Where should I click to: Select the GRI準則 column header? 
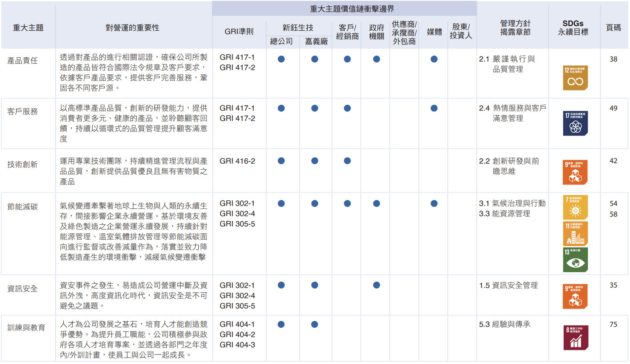[239, 32]
